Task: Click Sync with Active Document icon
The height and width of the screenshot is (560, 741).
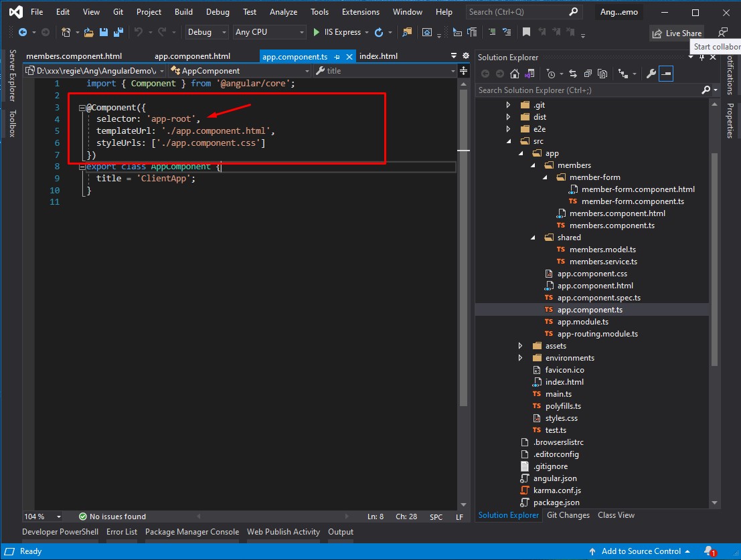Action: [x=572, y=74]
